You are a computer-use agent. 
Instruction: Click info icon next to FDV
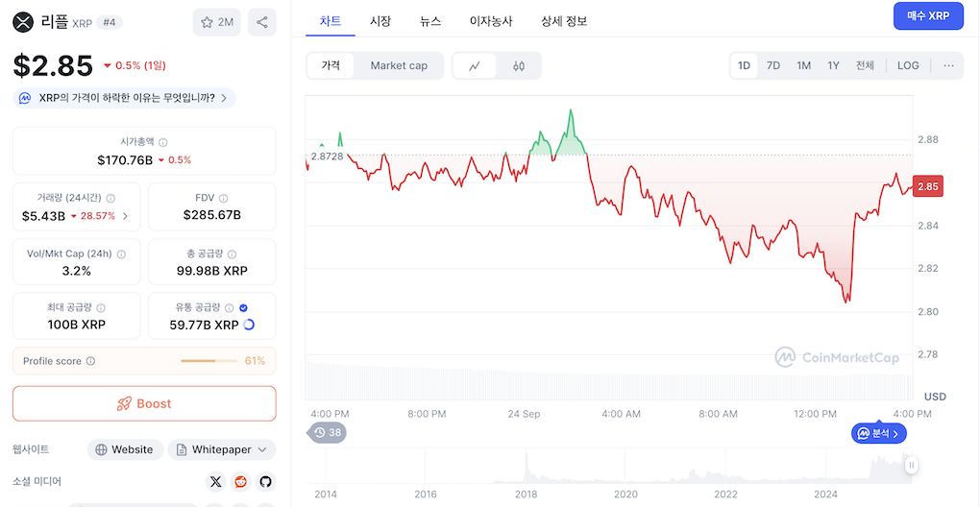coord(224,198)
